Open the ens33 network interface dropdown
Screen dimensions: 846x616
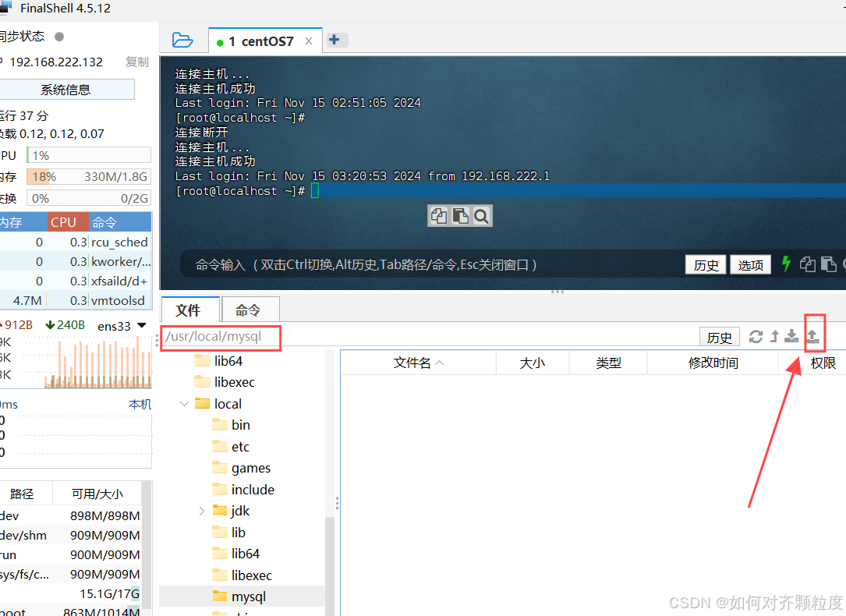click(122, 326)
